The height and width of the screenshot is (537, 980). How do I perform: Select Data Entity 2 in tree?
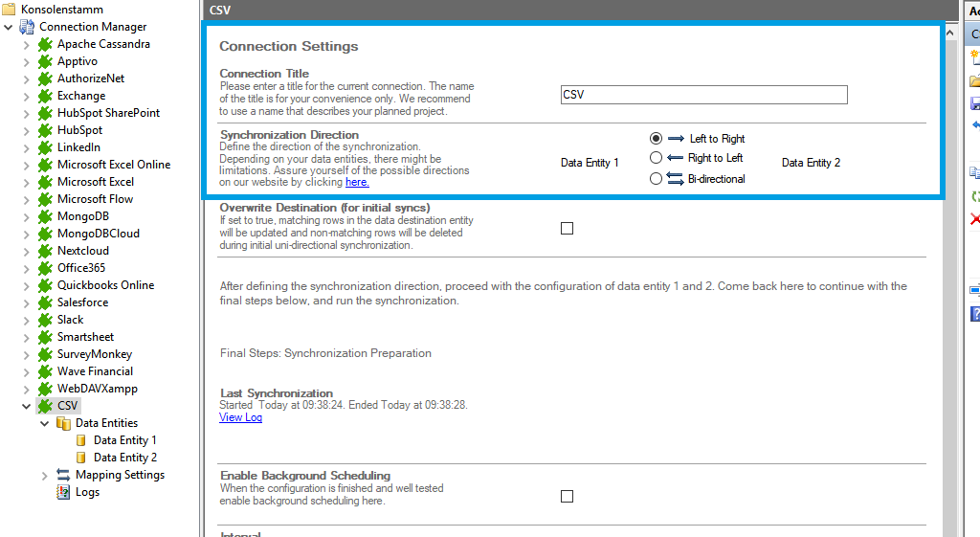[x=124, y=458]
